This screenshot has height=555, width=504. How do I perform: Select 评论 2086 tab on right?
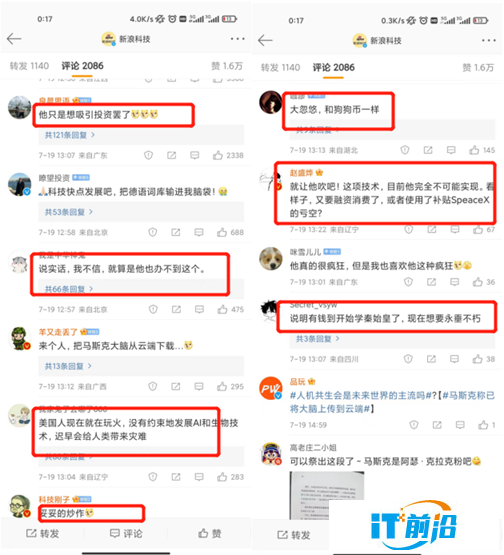(333, 67)
